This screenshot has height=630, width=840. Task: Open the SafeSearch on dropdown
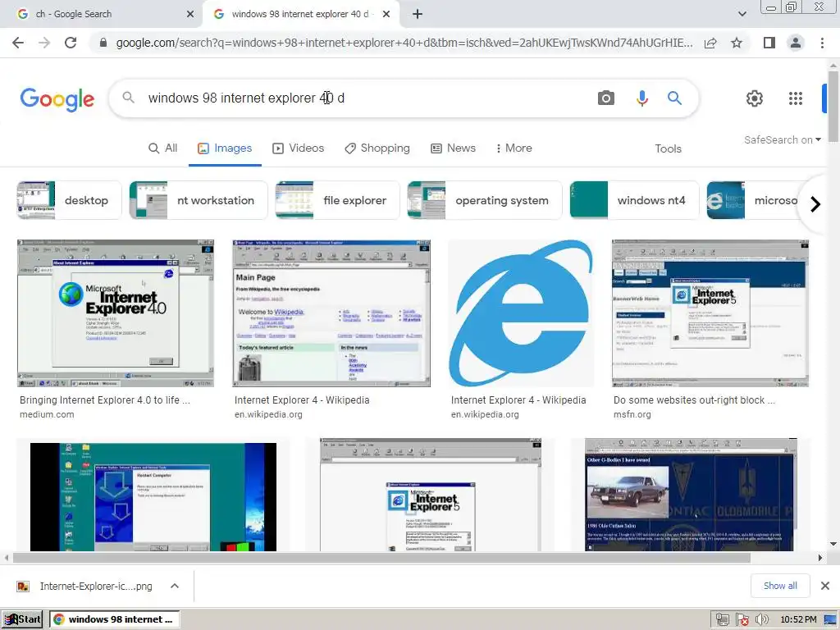[782, 139]
